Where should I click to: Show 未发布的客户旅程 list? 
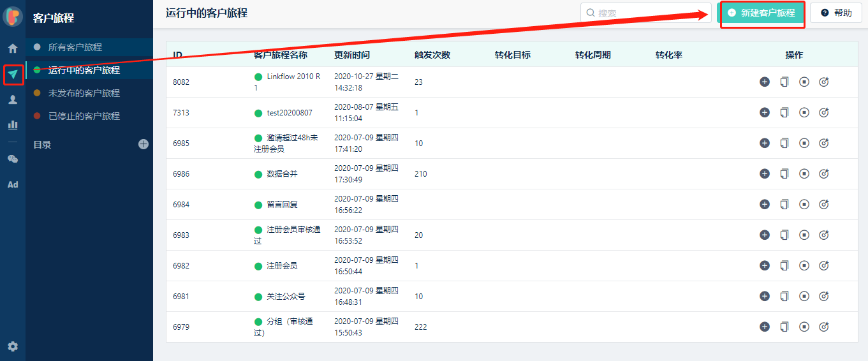[89, 93]
